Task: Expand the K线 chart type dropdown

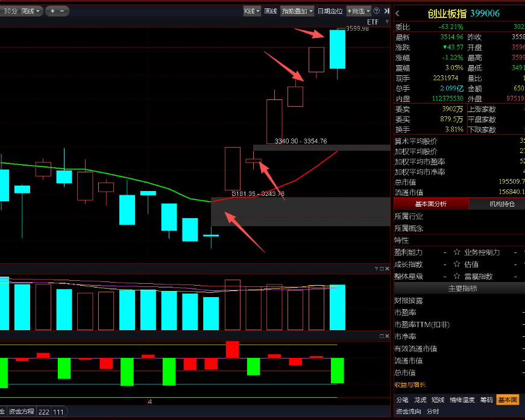Action: pyautogui.click(x=251, y=11)
